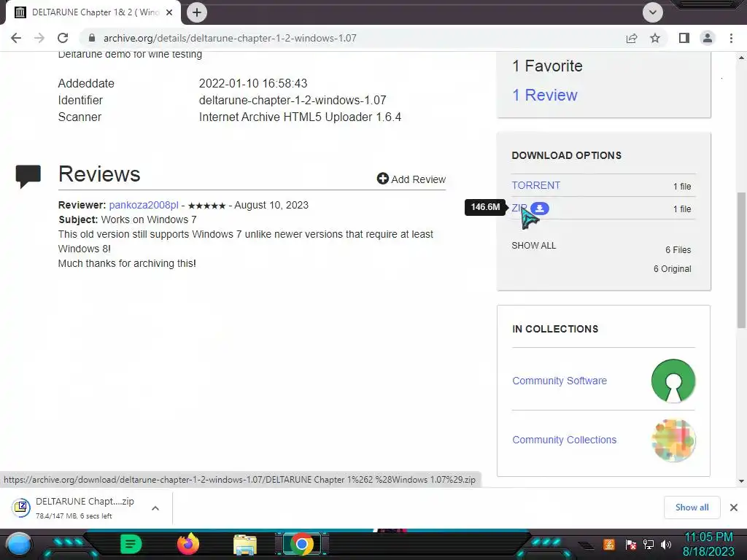Bookmark this page with the star icon
Viewport: 747px width, 560px height.
[x=655, y=38]
